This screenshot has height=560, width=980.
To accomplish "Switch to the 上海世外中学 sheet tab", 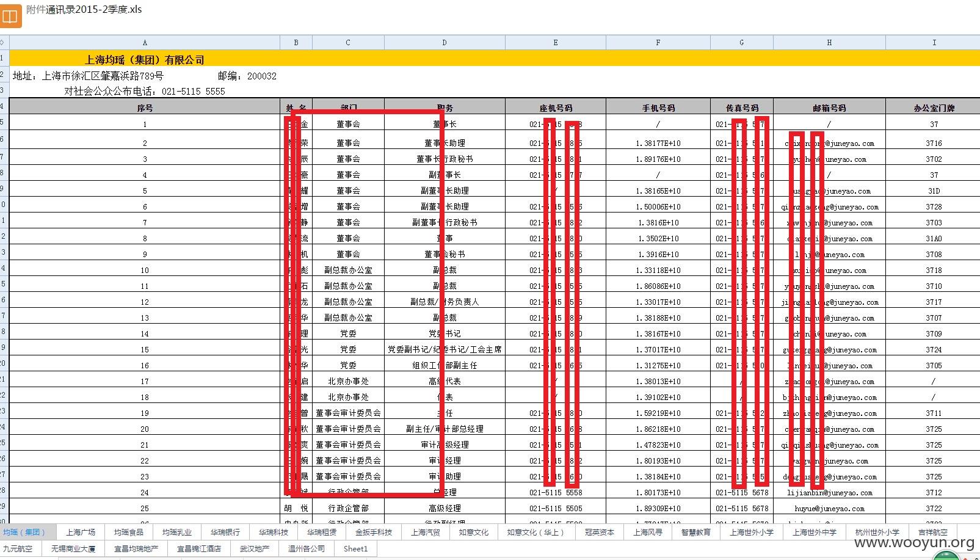I will (x=815, y=532).
